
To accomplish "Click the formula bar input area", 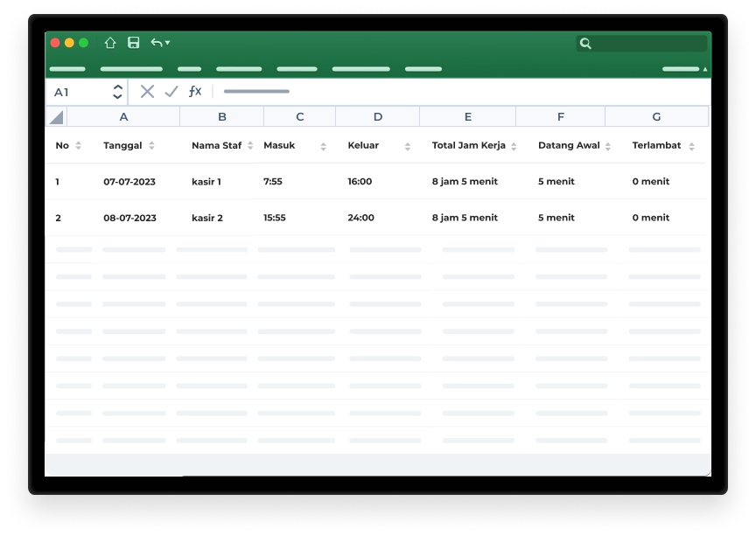I will point(455,92).
